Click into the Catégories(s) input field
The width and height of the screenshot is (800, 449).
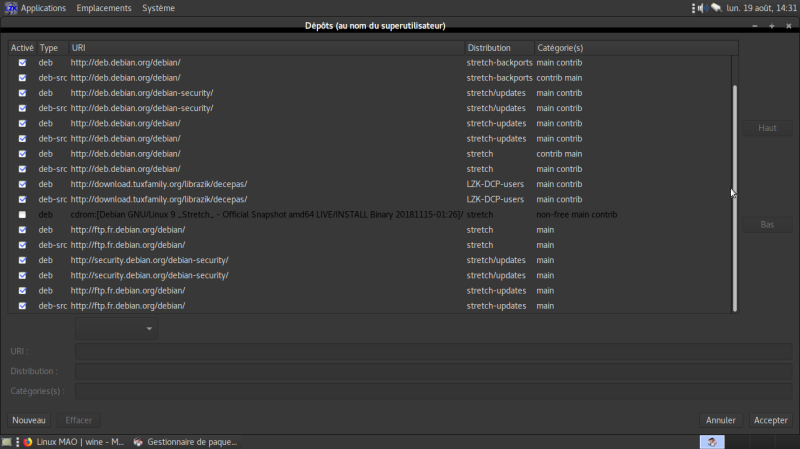click(434, 391)
